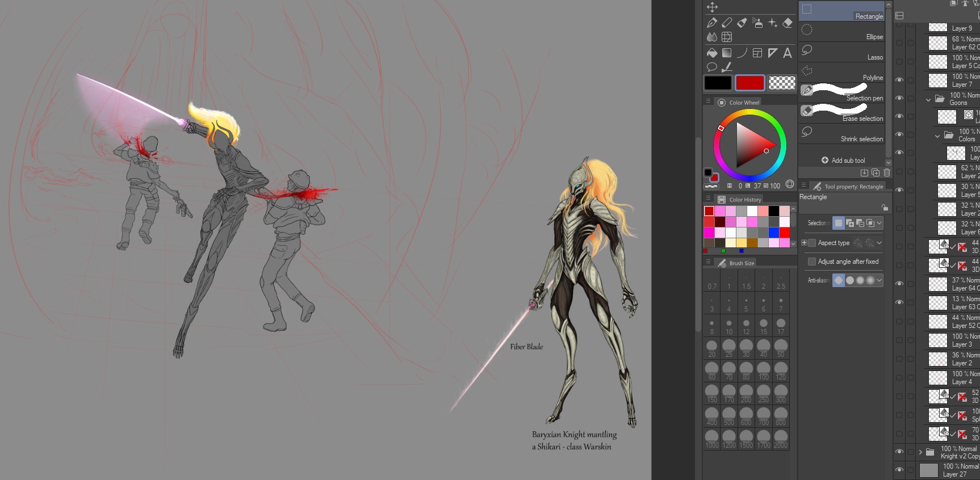
Task: Choose the Erase selection sub tool
Action: point(842,113)
